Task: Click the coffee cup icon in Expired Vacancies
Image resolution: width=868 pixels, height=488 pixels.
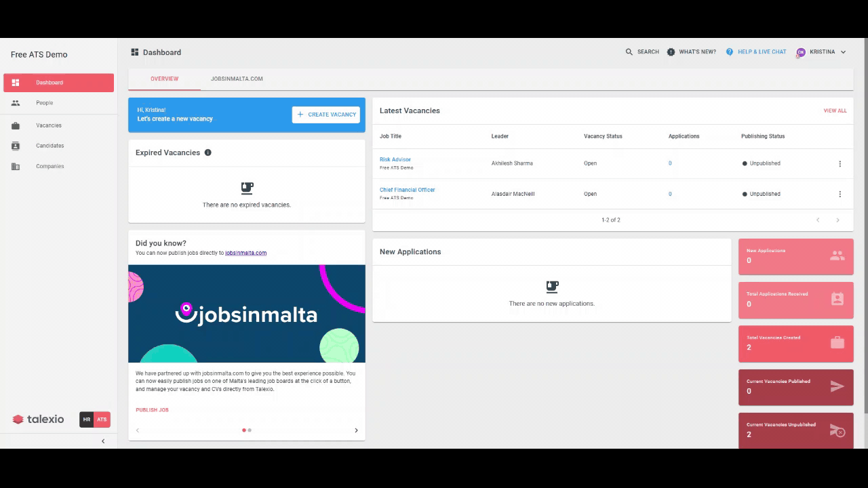Action: pyautogui.click(x=247, y=188)
